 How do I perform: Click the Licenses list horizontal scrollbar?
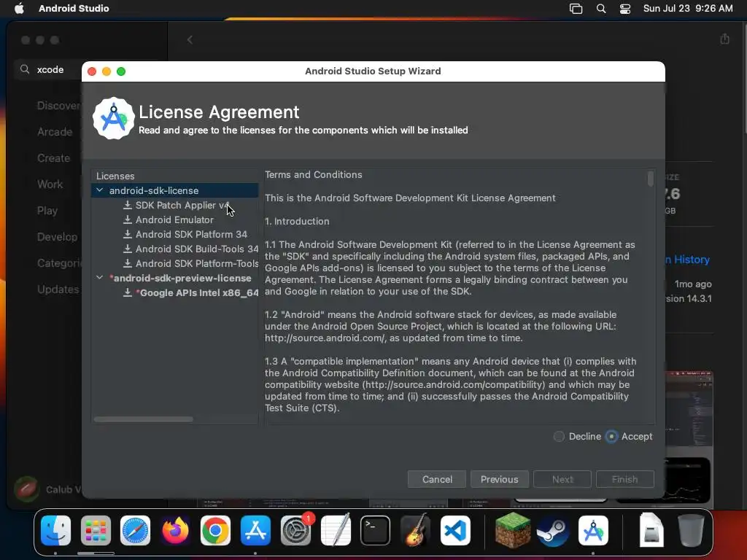tap(144, 419)
